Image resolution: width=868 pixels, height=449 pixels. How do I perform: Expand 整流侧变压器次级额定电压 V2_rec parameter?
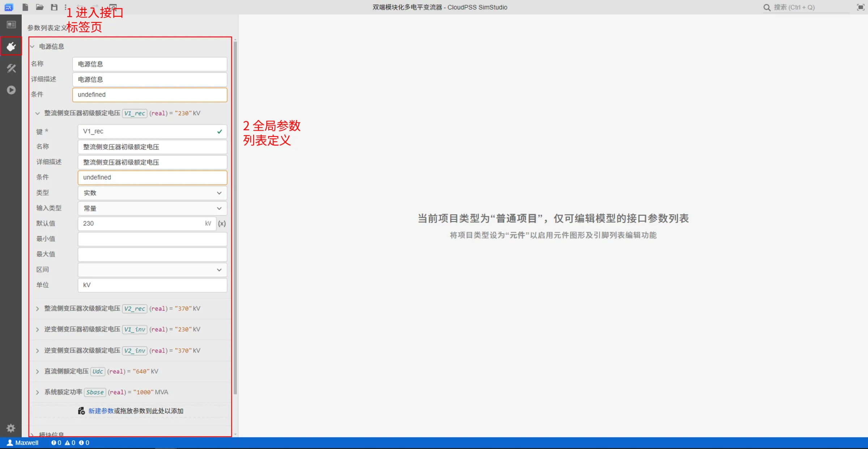pyautogui.click(x=37, y=309)
